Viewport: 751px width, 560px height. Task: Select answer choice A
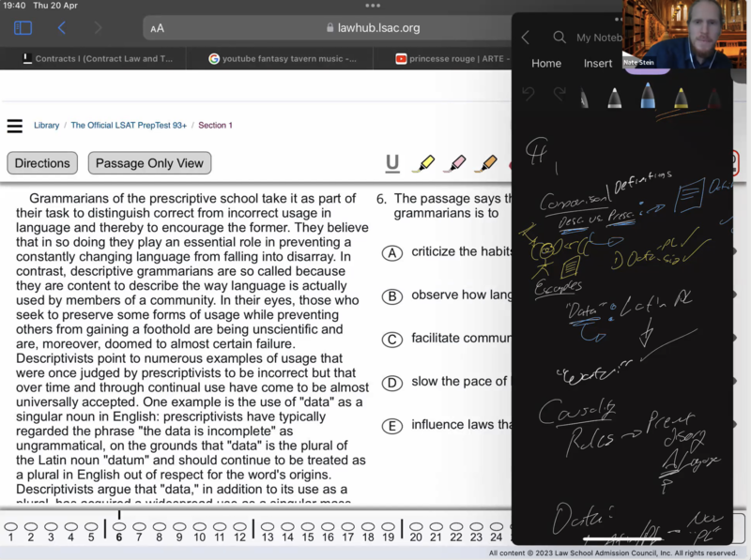(393, 252)
